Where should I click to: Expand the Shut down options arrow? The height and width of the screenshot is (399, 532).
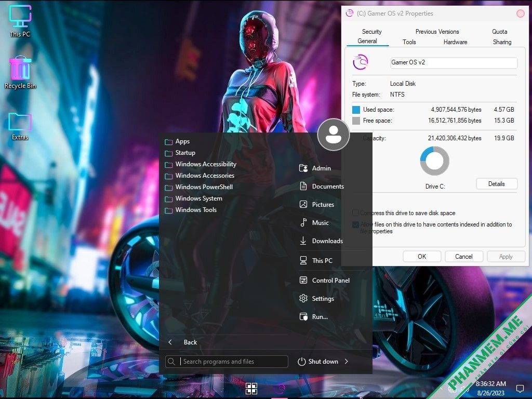347,362
